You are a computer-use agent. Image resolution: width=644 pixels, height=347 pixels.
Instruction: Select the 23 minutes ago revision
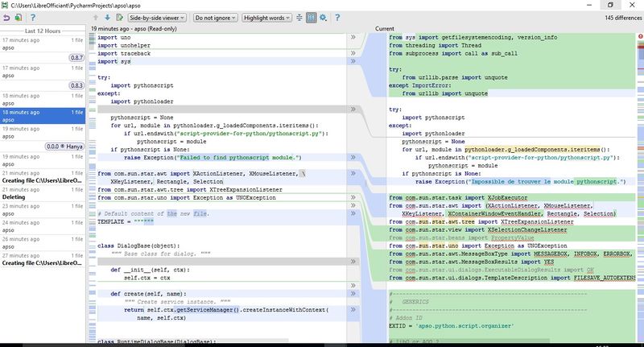click(x=43, y=210)
